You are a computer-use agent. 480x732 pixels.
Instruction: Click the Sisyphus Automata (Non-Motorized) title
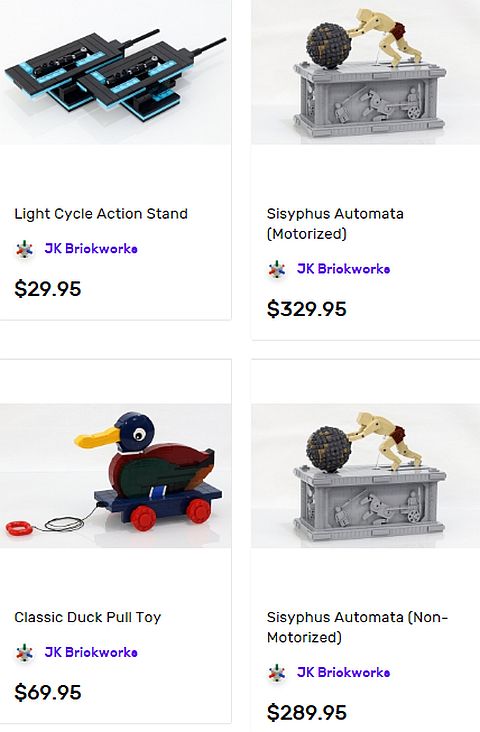click(357, 627)
